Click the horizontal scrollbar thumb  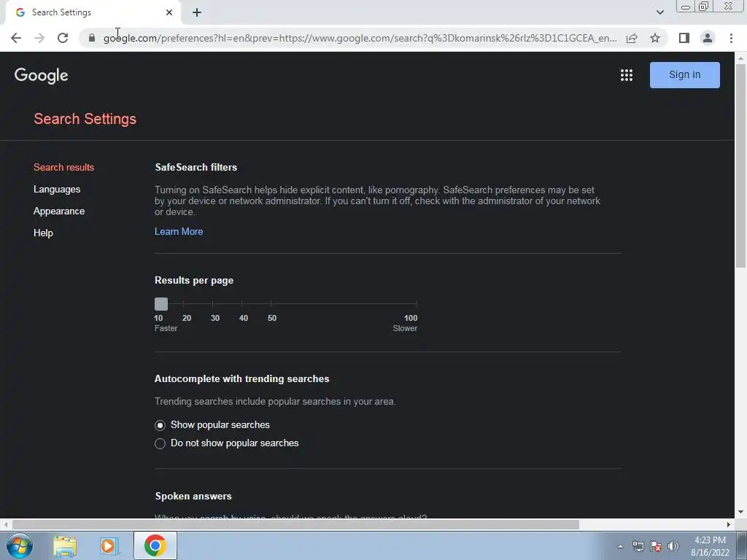[295, 525]
